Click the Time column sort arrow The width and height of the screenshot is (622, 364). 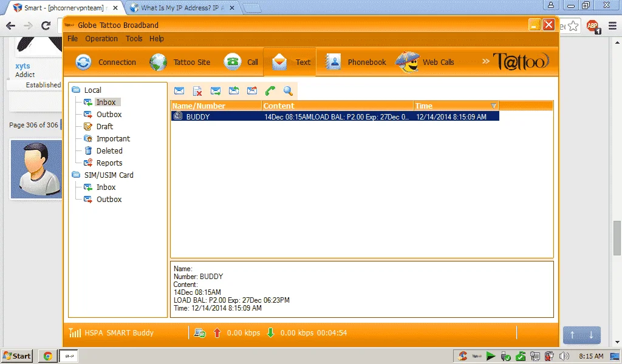tap(493, 106)
